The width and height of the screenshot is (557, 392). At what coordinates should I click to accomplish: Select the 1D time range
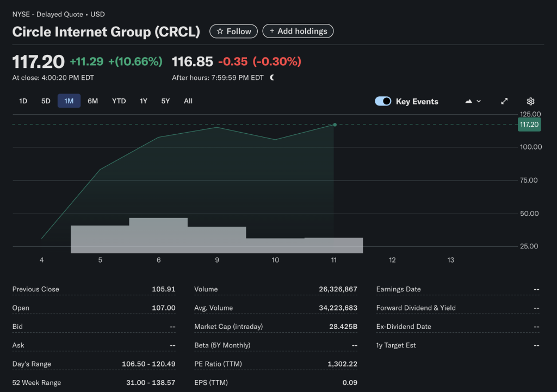pyautogui.click(x=23, y=101)
